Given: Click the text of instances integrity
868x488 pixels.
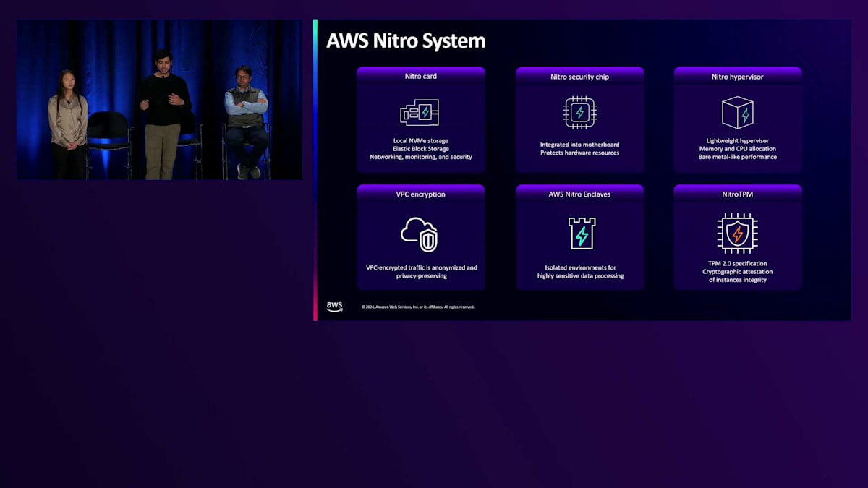Looking at the screenshot, I should pyautogui.click(x=738, y=280).
